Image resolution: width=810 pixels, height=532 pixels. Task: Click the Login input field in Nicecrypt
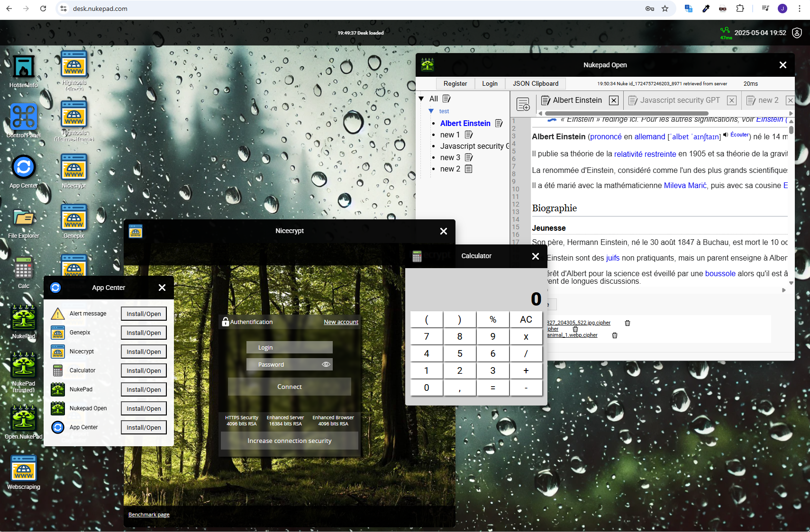pos(289,348)
